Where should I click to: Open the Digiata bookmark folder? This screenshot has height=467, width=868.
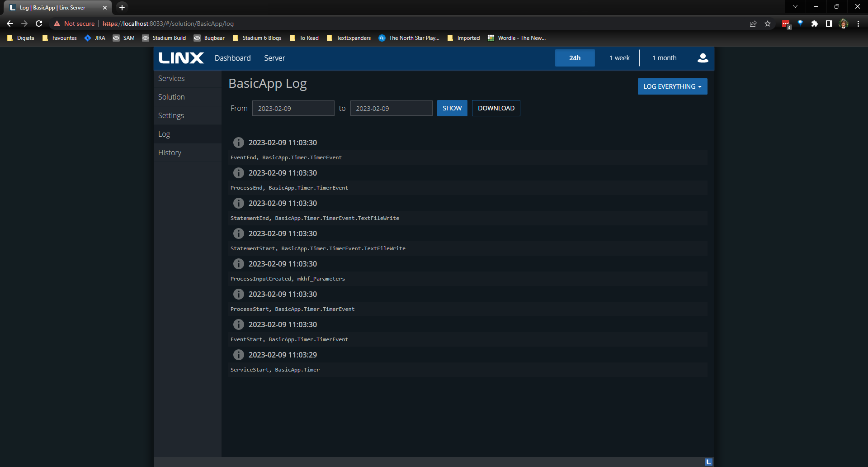pos(21,38)
